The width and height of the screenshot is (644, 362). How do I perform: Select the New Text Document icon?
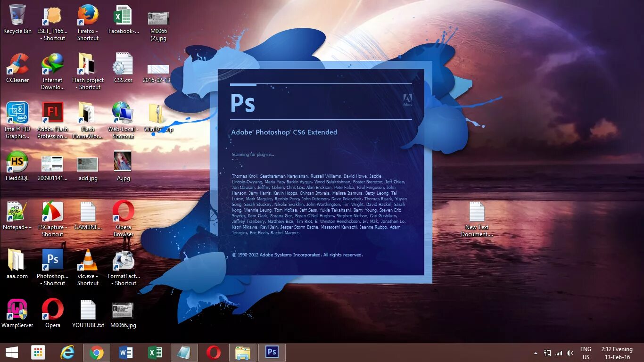click(x=477, y=212)
